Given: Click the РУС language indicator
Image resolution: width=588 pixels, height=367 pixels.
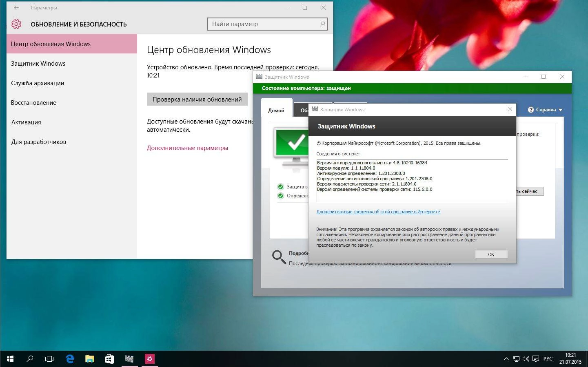Looking at the screenshot, I should pos(548,359).
